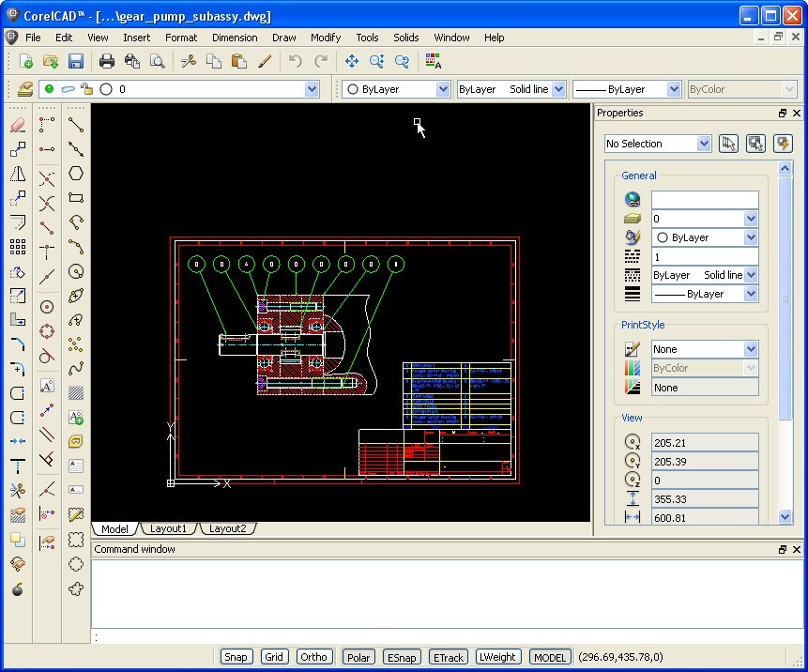Click the Print icon in the toolbar
Viewport: 808px width, 672px height.
point(107,61)
